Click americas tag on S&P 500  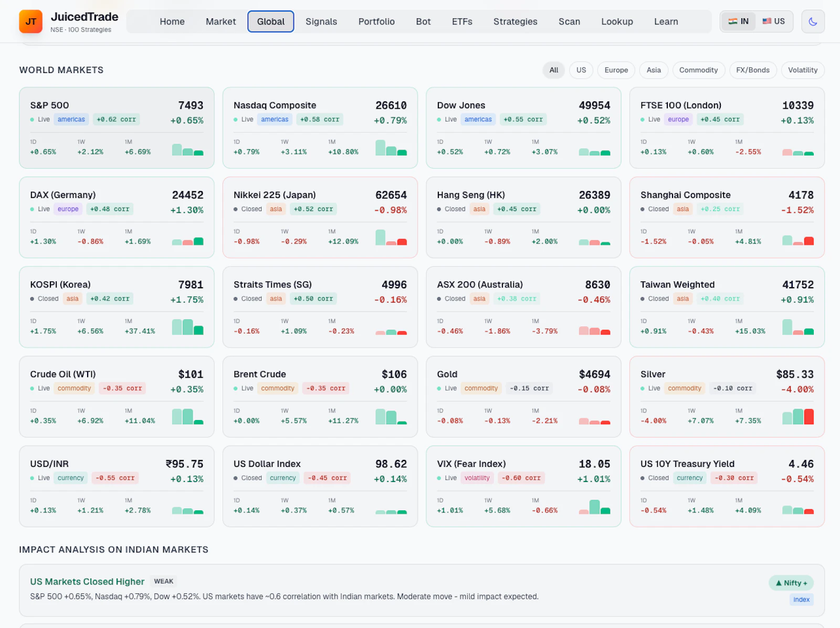(x=71, y=119)
